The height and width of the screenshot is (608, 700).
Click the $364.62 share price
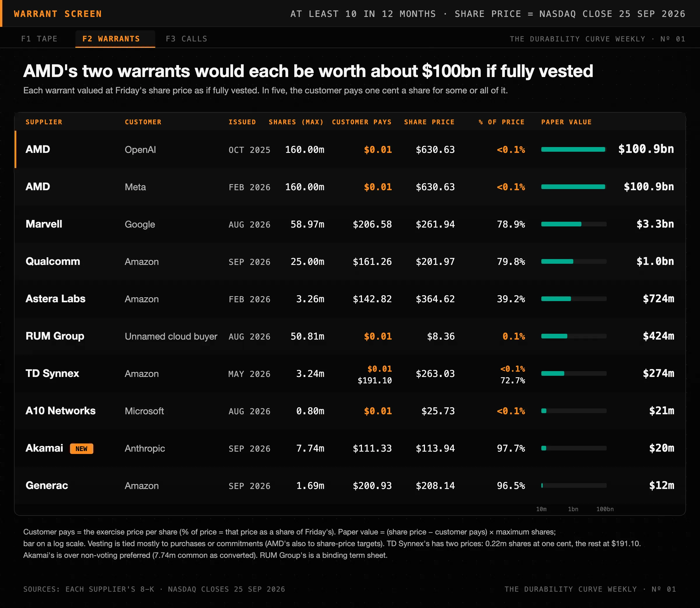[x=435, y=299]
